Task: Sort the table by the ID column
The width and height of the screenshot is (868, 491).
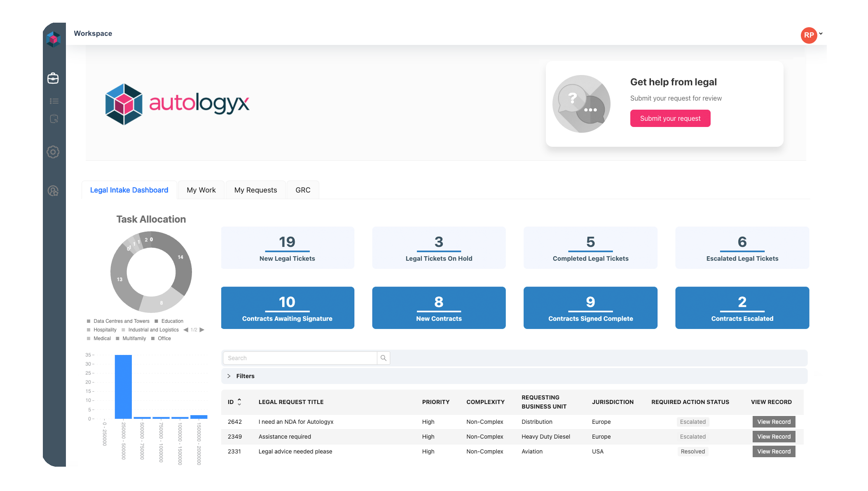Action: pyautogui.click(x=239, y=402)
